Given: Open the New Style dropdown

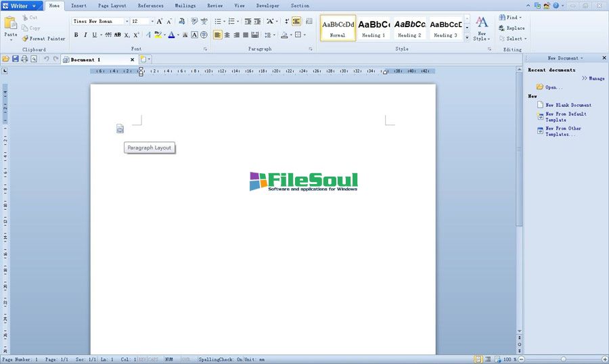Looking at the screenshot, I should tap(481, 28).
